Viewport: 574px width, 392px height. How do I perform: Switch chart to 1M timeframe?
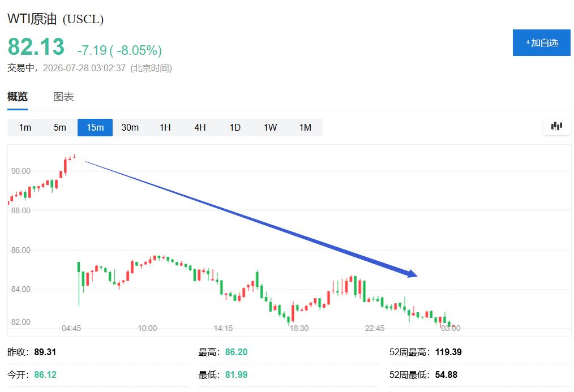pos(305,127)
